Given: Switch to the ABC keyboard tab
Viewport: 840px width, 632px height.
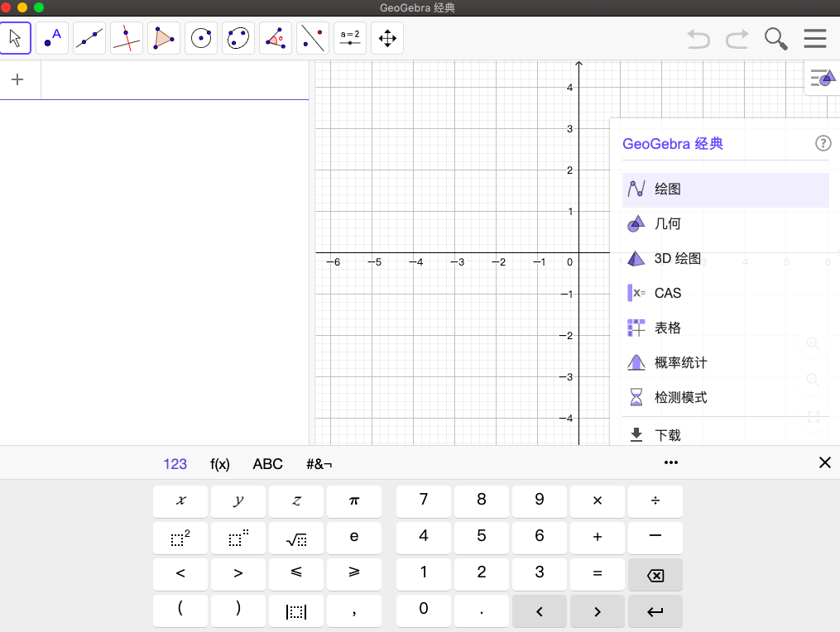Looking at the screenshot, I should point(267,464).
